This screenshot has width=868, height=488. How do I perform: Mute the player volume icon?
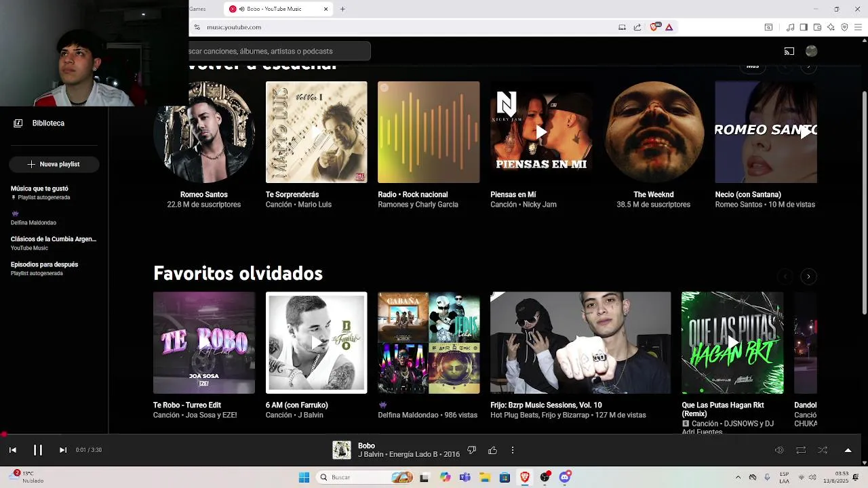click(779, 450)
